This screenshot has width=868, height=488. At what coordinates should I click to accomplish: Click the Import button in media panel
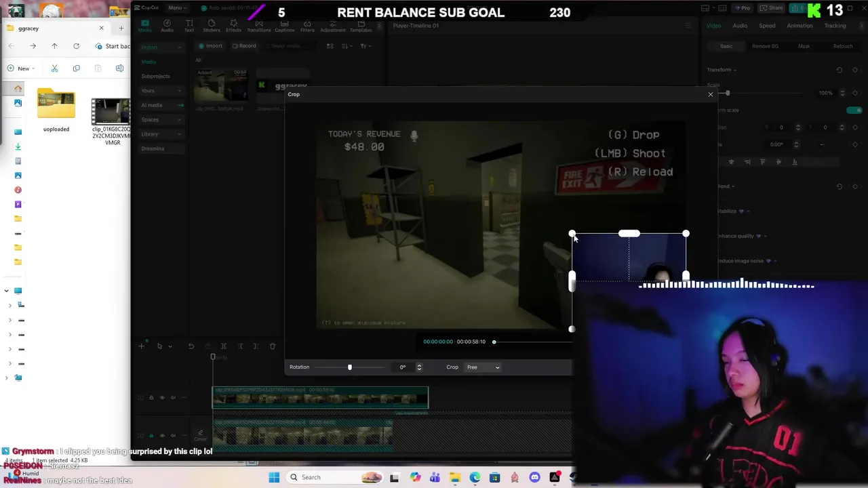tap(210, 46)
